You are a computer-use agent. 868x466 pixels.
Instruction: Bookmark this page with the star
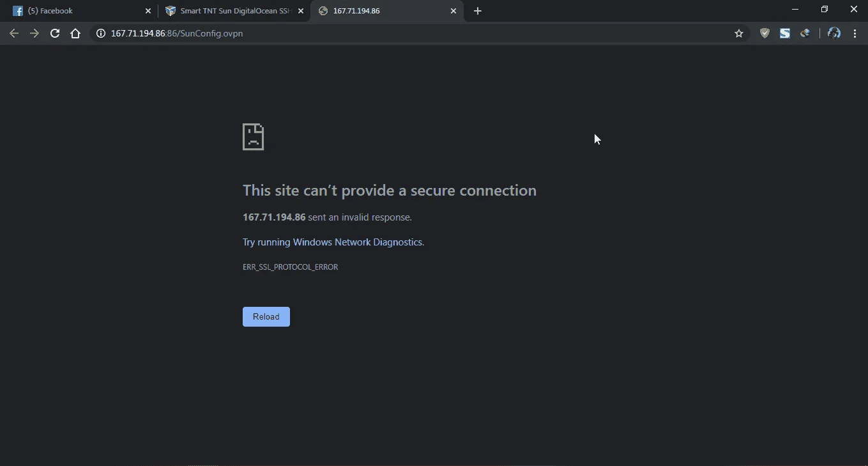click(739, 33)
